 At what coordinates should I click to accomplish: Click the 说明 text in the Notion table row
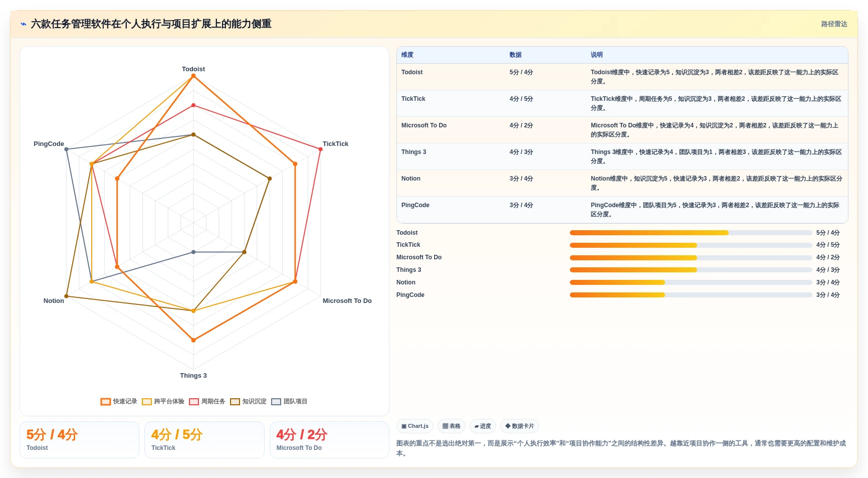[716, 183]
